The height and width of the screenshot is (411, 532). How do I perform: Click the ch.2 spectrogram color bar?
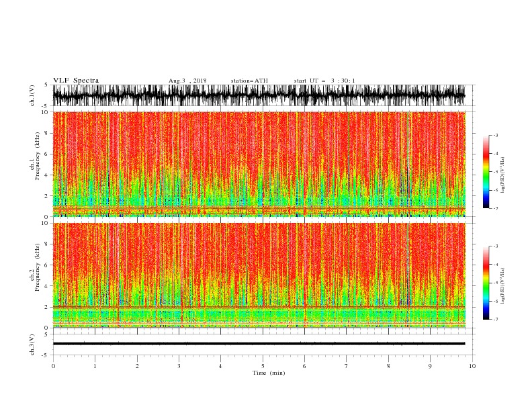coord(486,283)
